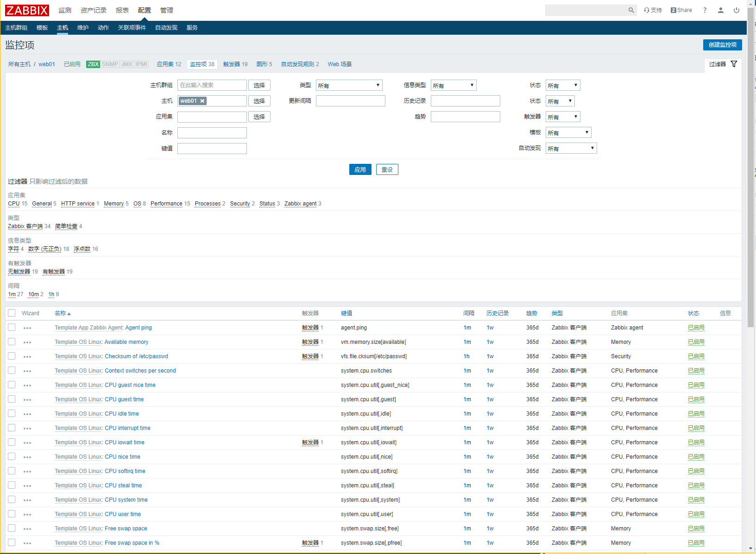Open wizard menu for CPU softirq time
Image resolution: width=756 pixels, height=554 pixels.
click(27, 472)
